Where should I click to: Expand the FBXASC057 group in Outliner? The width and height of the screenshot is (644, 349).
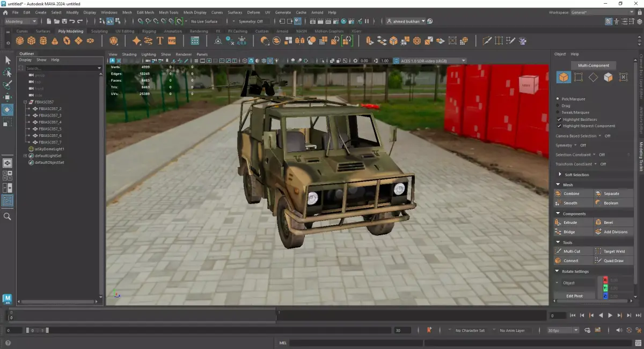(x=25, y=102)
